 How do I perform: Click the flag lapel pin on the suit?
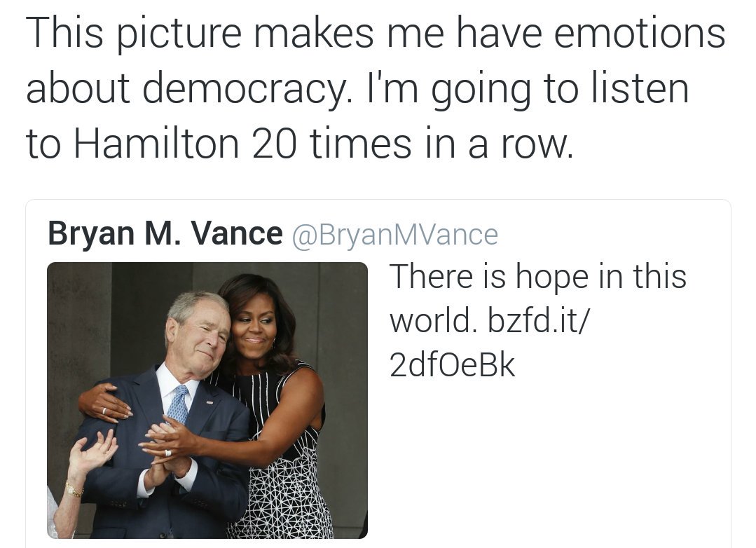tap(210, 402)
